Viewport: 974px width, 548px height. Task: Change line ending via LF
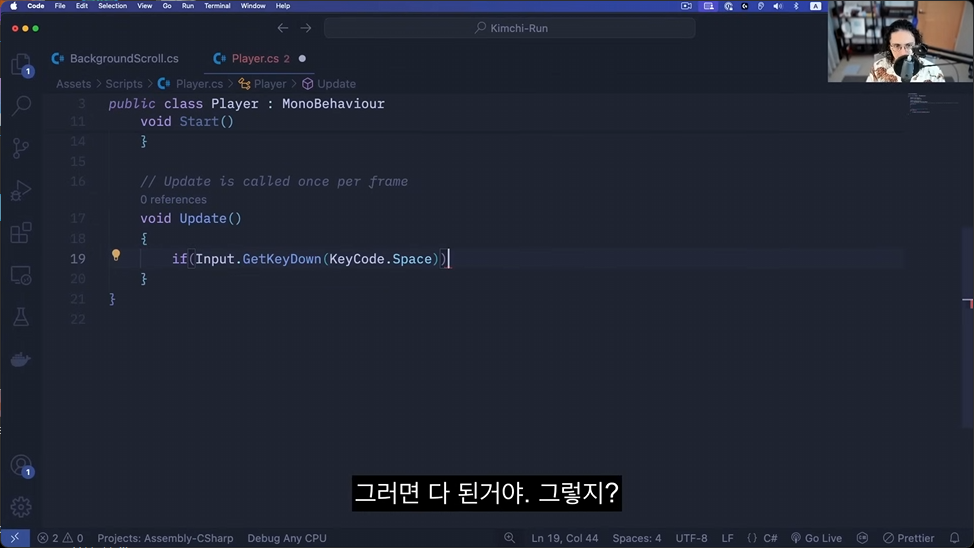click(727, 538)
